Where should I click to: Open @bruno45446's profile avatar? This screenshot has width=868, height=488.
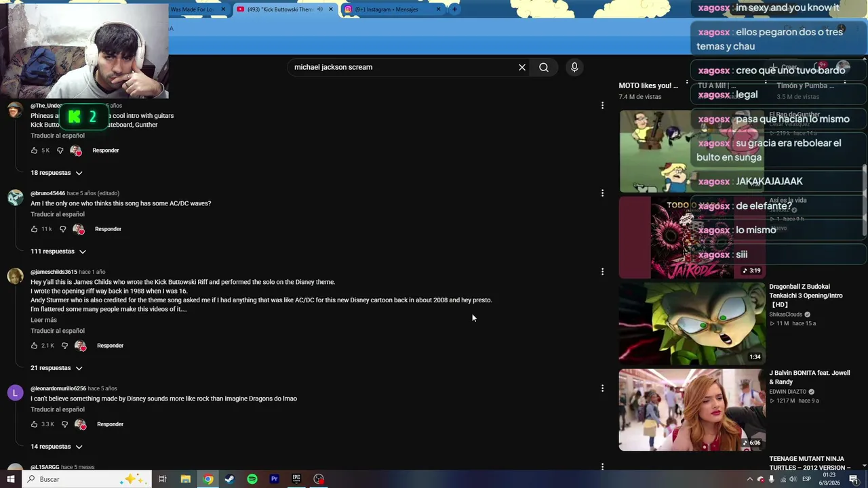[15, 197]
